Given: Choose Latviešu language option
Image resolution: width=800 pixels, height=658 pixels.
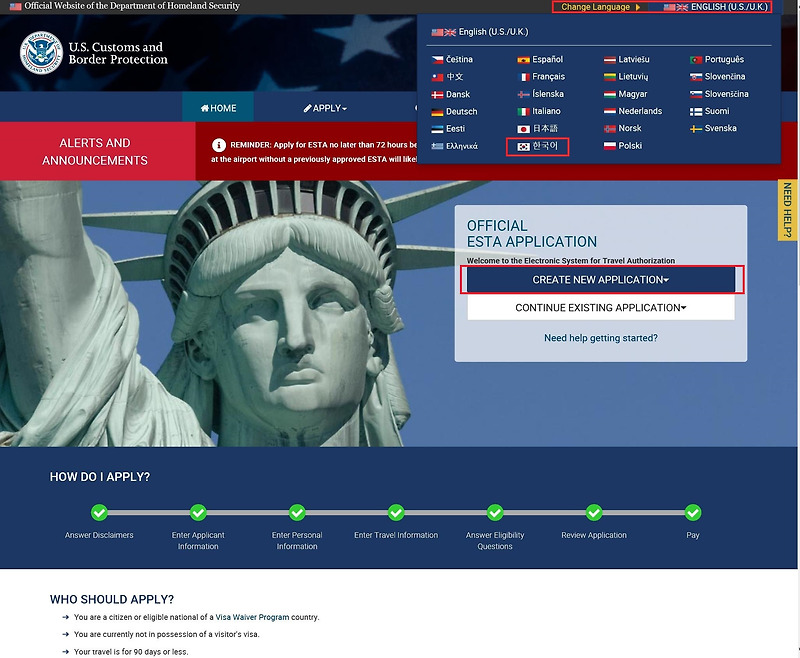Looking at the screenshot, I should (x=627, y=59).
